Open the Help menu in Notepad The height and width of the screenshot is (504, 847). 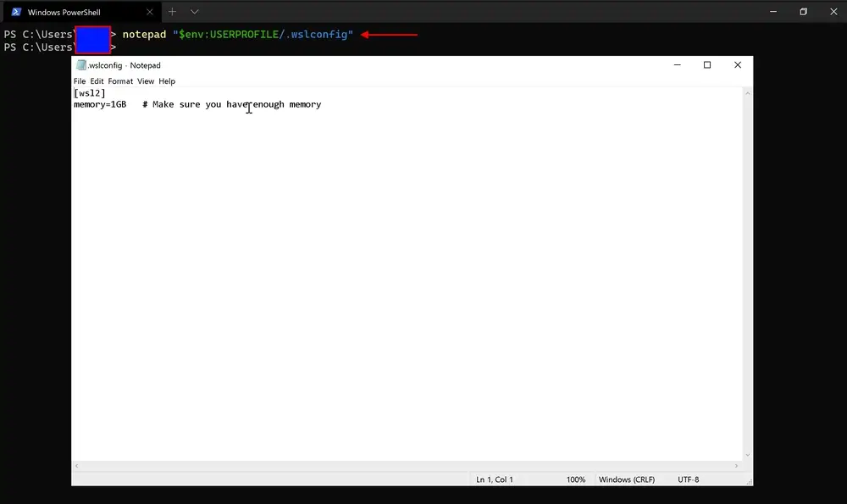[167, 81]
